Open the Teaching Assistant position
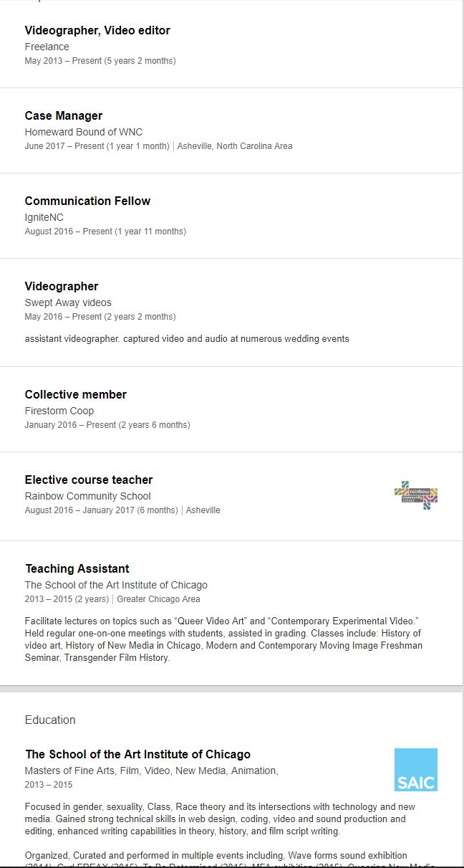This screenshot has width=464, height=868. 77,568
